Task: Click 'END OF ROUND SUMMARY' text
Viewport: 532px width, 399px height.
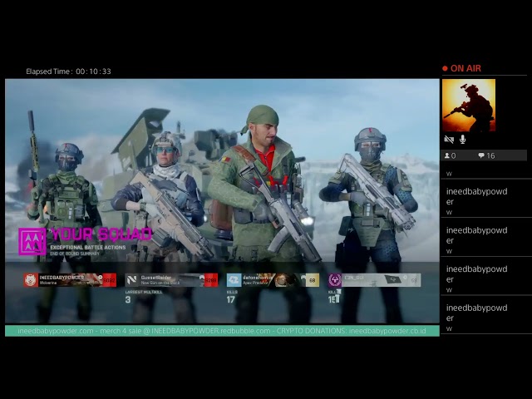Action: 75,254
